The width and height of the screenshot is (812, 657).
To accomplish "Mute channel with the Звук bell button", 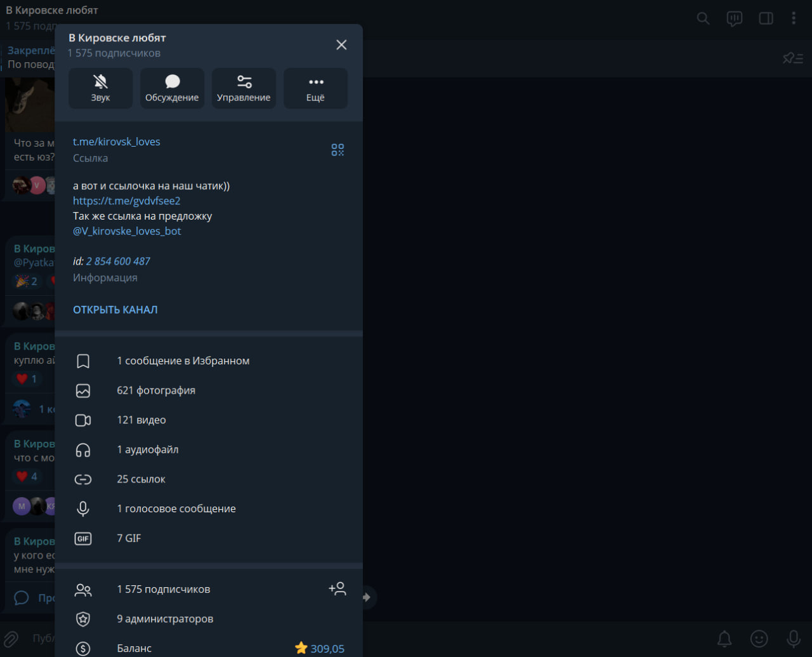I will (x=101, y=88).
